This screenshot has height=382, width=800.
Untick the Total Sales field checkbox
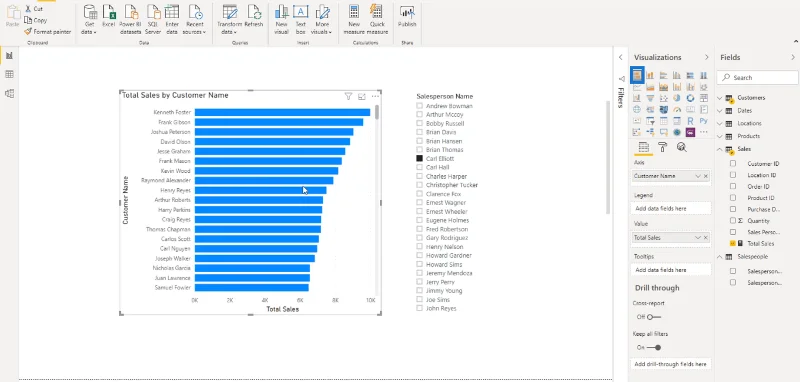pyautogui.click(x=733, y=244)
